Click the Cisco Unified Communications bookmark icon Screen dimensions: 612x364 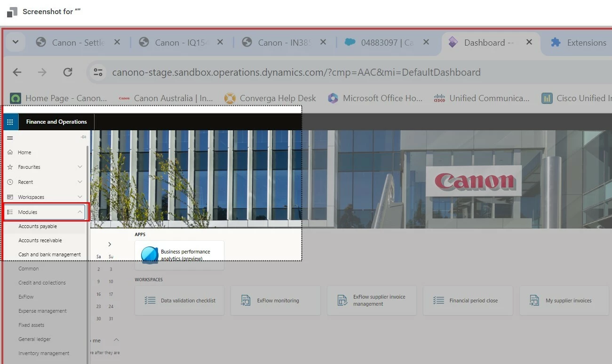[x=439, y=98]
